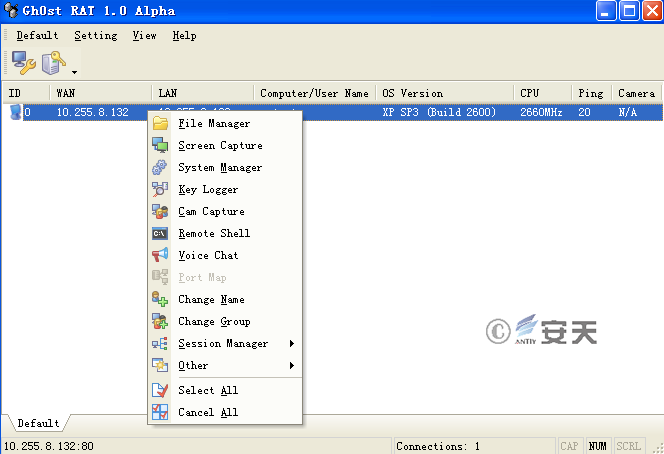Screen dimensions: 664x454
Task: Expand the Session Manager submenu arrow
Action: tap(292, 343)
